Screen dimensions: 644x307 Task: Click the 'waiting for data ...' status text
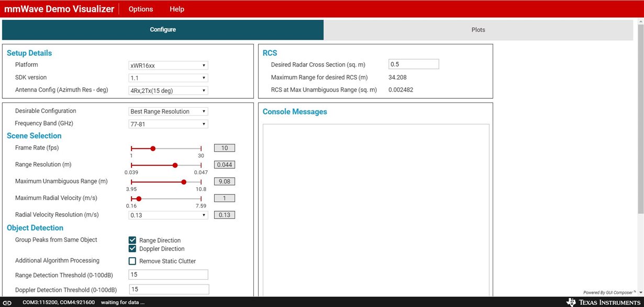[123, 302]
